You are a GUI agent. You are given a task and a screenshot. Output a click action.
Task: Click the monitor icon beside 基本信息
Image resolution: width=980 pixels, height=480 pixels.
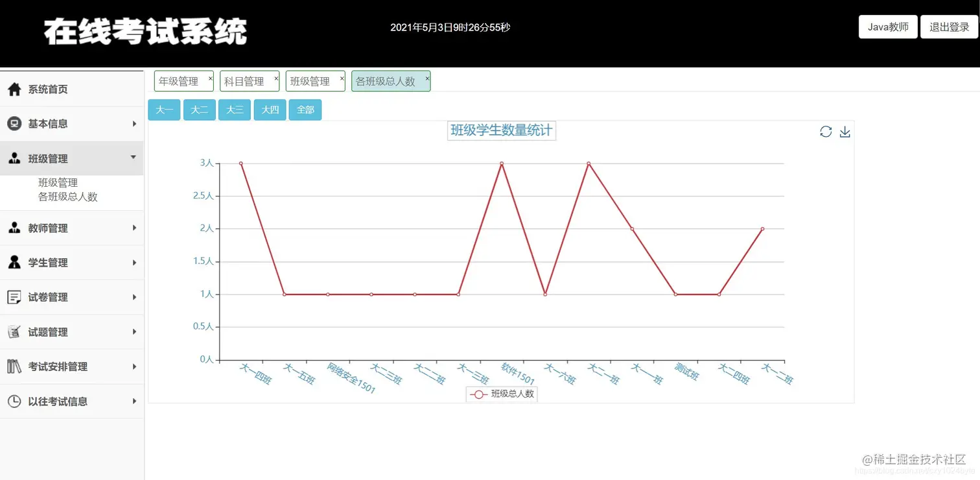(x=14, y=124)
